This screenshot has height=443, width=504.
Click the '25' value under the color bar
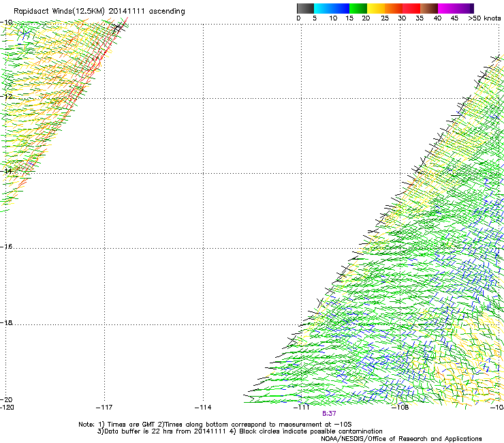pyautogui.click(x=385, y=18)
